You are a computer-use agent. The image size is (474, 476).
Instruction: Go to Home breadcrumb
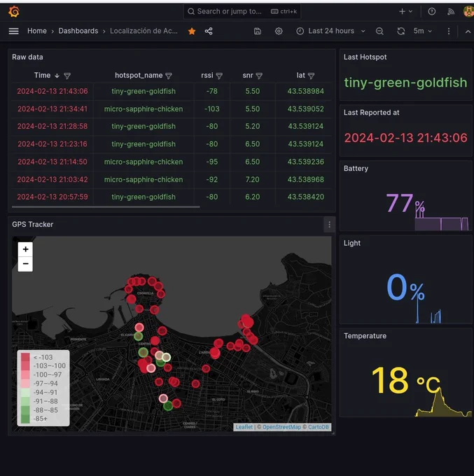pos(37,31)
